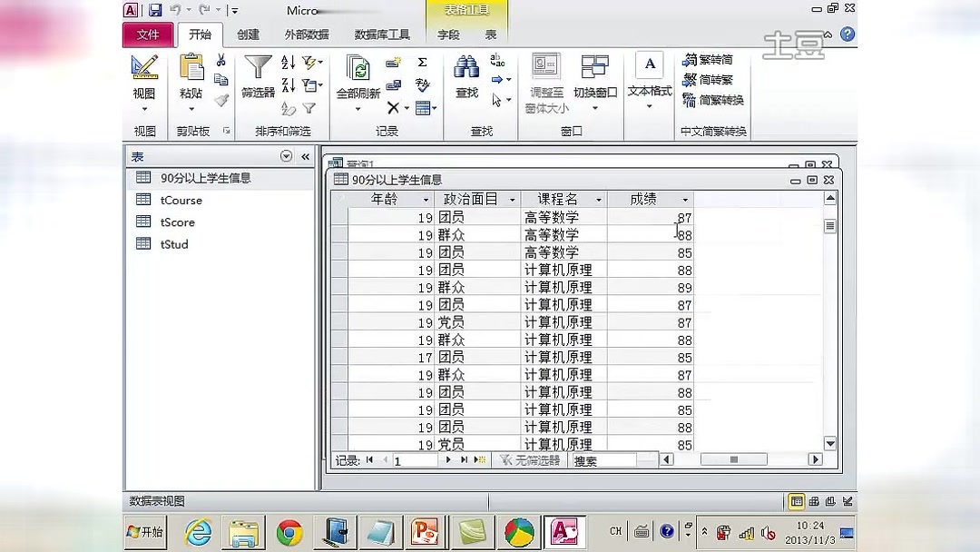The image size is (980, 552).
Task: Switch view mode using rightmost status bar toggle
Action: [846, 500]
